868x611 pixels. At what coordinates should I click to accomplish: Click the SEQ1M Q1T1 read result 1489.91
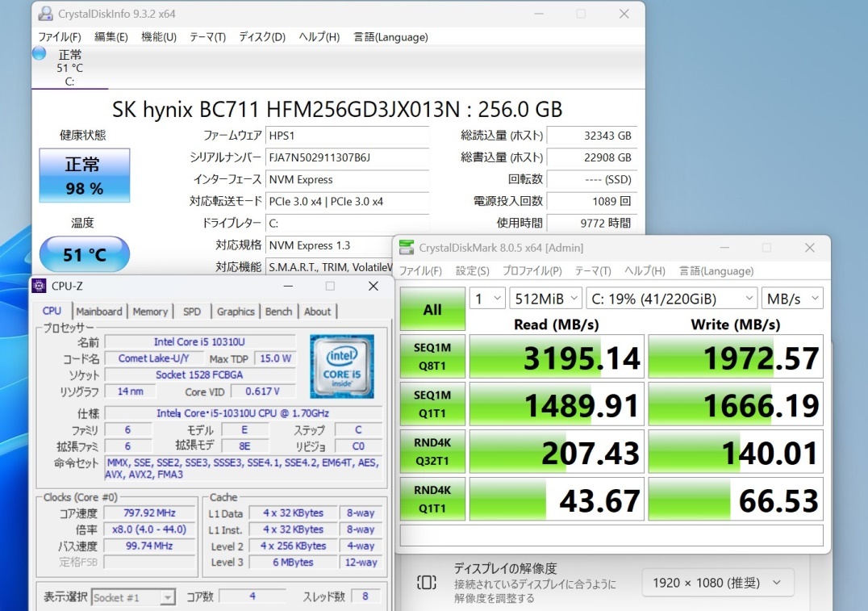click(557, 404)
